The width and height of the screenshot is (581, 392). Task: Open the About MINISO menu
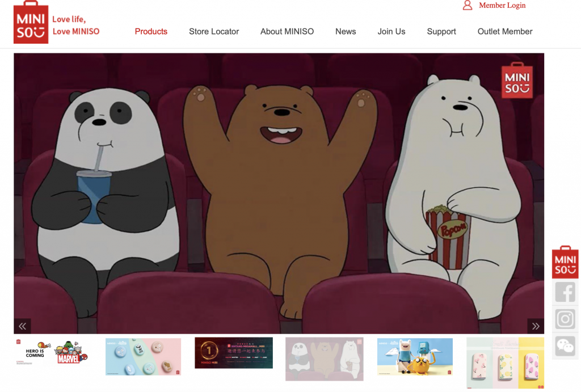[x=287, y=32]
